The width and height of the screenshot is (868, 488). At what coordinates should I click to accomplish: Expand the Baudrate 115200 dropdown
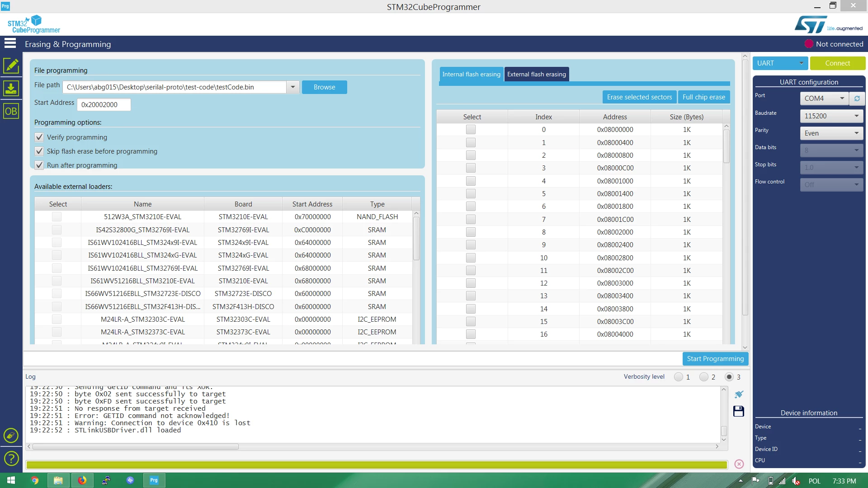tap(831, 116)
